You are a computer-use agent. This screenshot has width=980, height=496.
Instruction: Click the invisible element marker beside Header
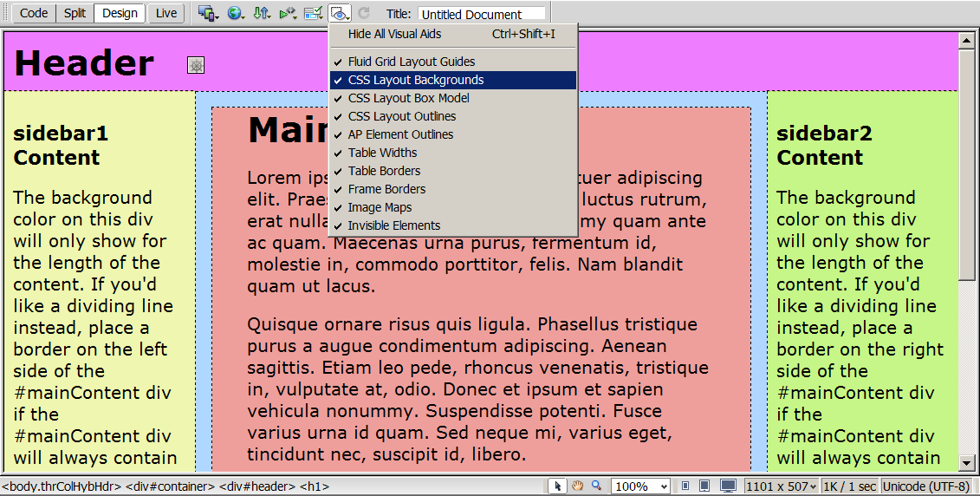click(196, 65)
